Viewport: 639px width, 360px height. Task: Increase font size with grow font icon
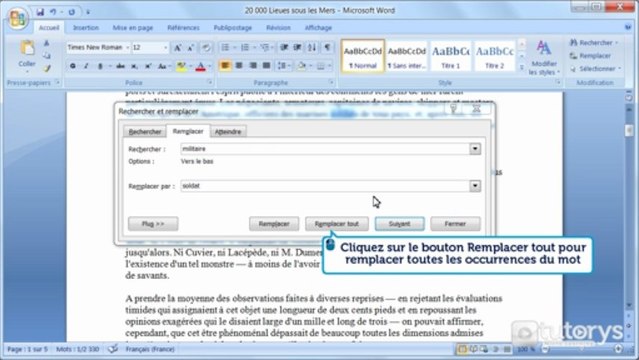pos(178,48)
